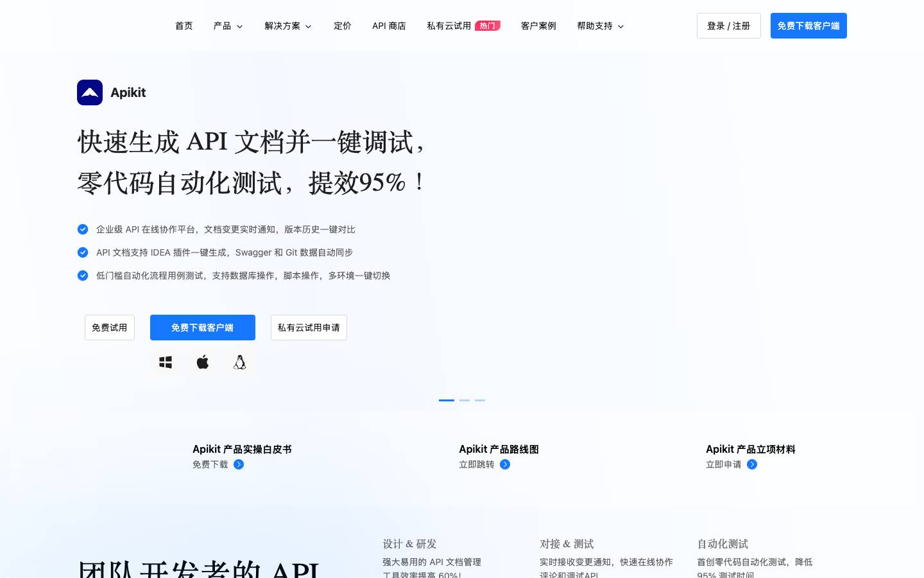Click the top-right 免费下载客户端 button
This screenshot has height=578, width=924.
tap(809, 26)
